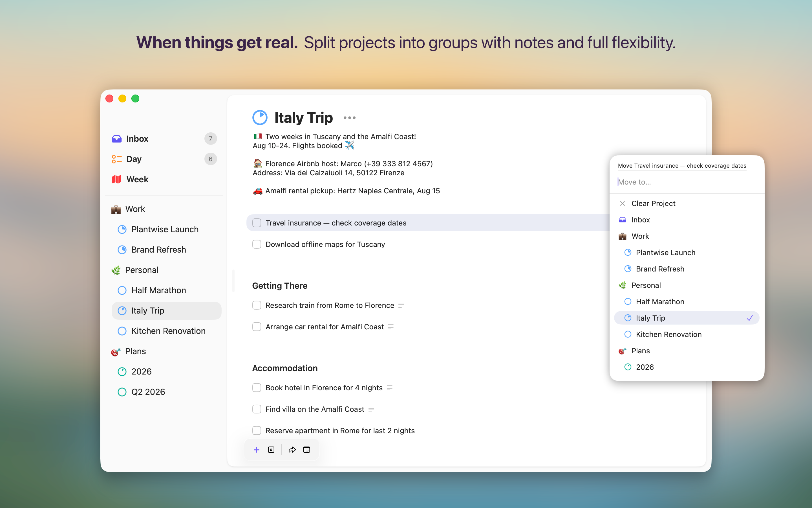Click the move arrow icon in bottom toolbar
This screenshot has width=812, height=508.
292,450
